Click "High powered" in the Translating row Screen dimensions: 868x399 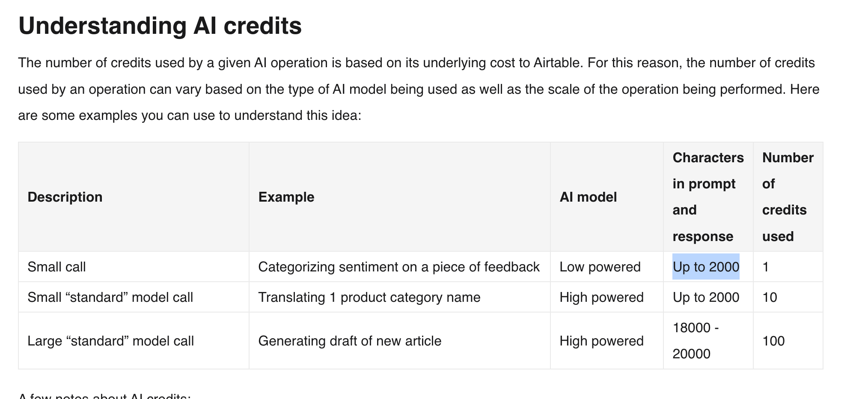pyautogui.click(x=601, y=298)
